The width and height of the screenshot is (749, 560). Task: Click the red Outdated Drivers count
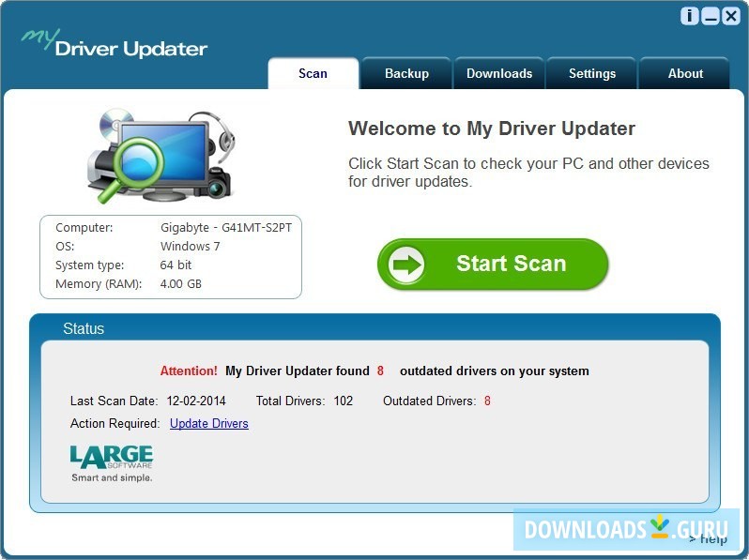pyautogui.click(x=487, y=401)
